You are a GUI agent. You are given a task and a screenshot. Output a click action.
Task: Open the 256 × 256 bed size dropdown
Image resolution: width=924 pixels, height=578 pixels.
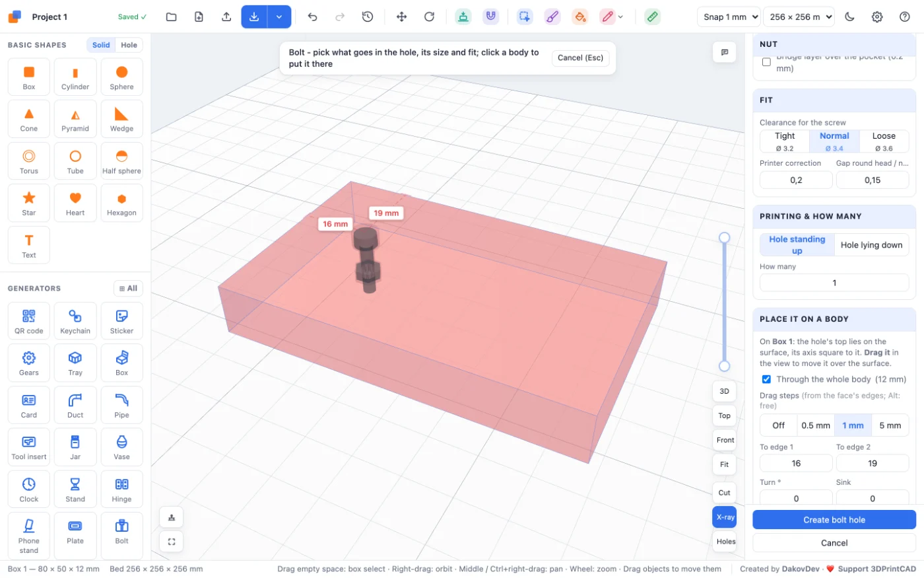pos(799,17)
